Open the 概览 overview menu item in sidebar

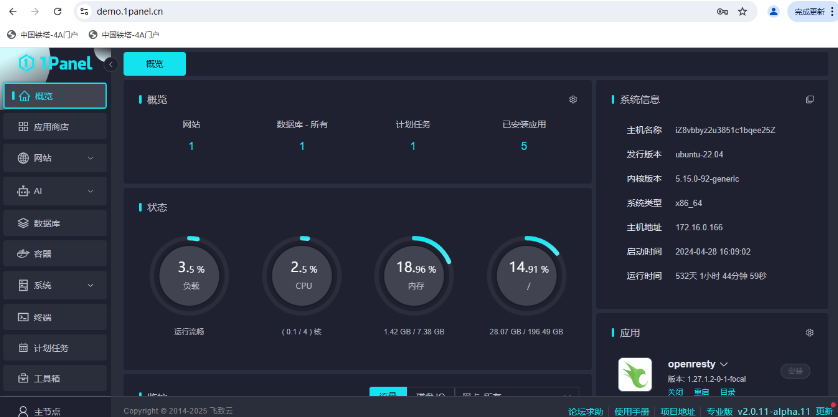pyautogui.click(x=55, y=96)
